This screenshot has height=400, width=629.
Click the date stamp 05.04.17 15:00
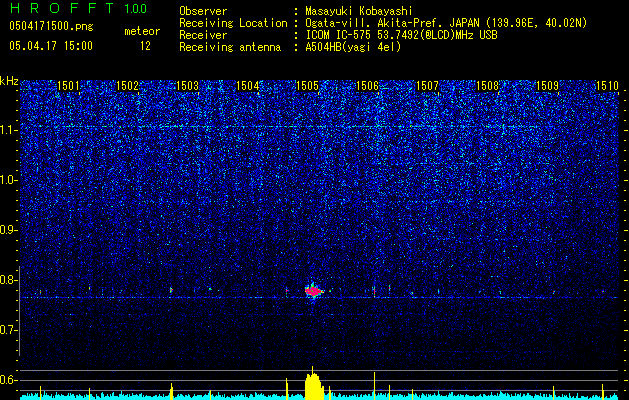(51, 46)
